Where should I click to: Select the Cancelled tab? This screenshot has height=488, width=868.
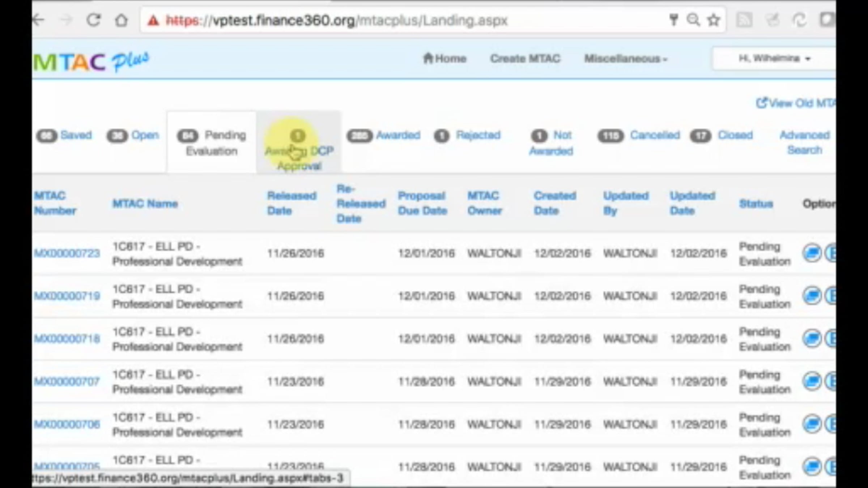[639, 135]
